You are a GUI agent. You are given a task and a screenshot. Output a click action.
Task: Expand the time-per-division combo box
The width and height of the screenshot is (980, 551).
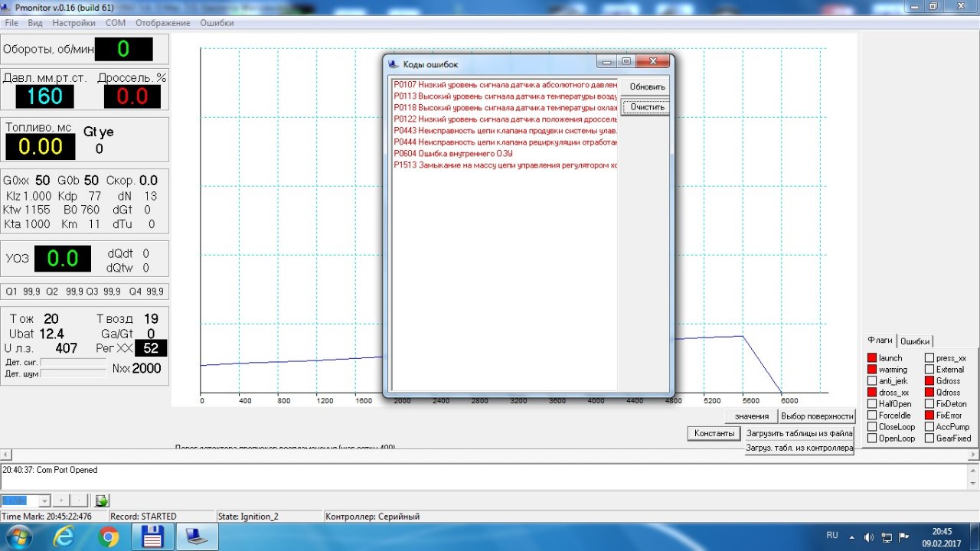tap(44, 500)
